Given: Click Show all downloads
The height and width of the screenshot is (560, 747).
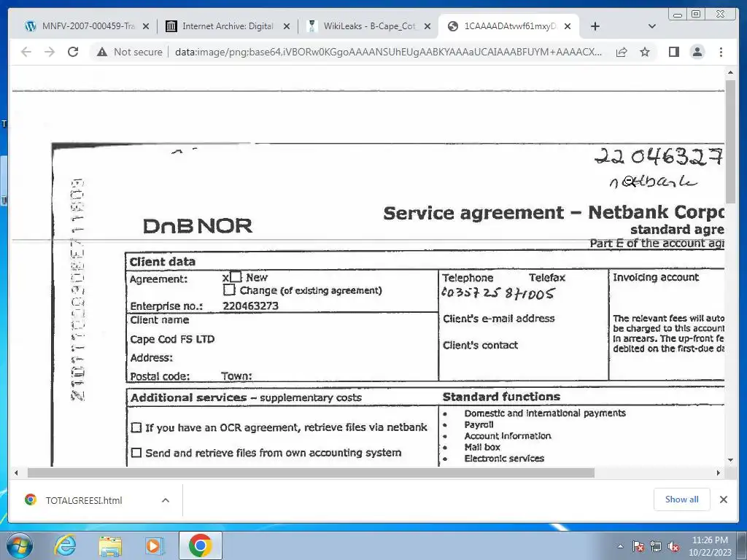Looking at the screenshot, I should pos(682,499).
